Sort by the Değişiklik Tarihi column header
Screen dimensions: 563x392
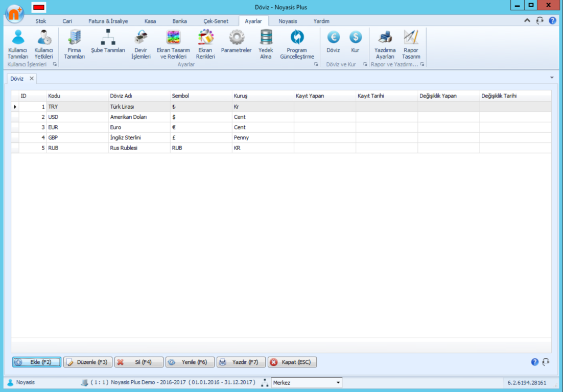[515, 96]
